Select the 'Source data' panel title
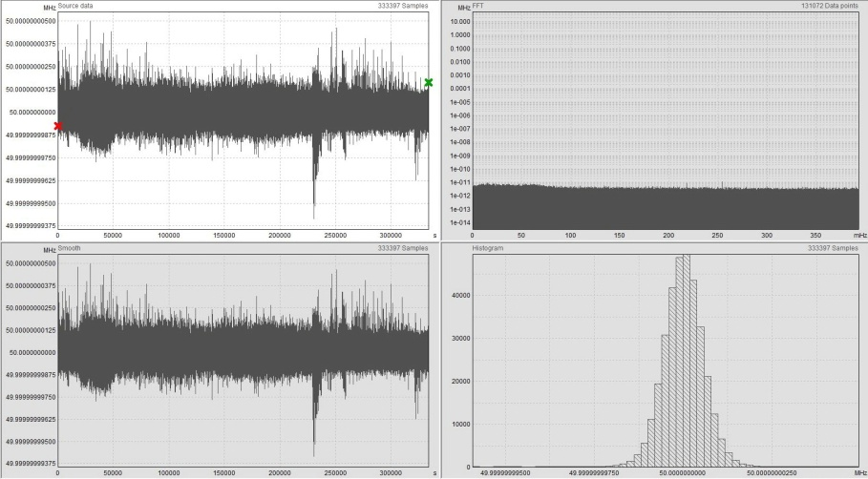868x479 pixels. point(75,6)
